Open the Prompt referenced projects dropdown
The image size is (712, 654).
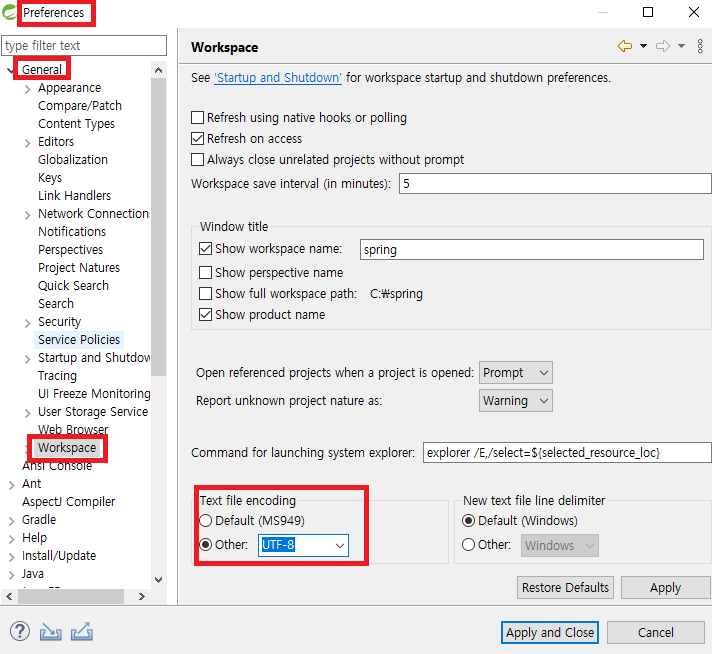[x=516, y=373]
